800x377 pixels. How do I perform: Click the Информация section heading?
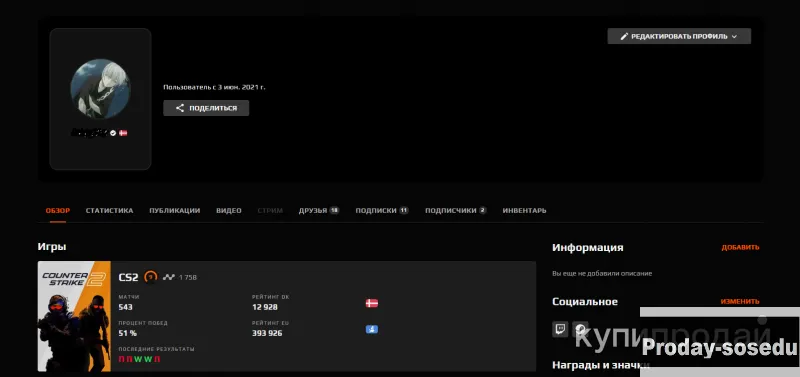pos(588,247)
